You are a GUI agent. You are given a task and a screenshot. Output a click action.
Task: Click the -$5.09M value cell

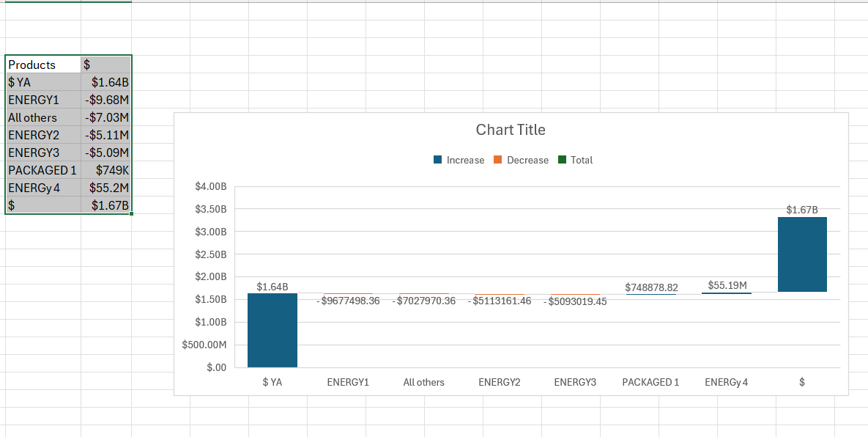click(x=107, y=153)
